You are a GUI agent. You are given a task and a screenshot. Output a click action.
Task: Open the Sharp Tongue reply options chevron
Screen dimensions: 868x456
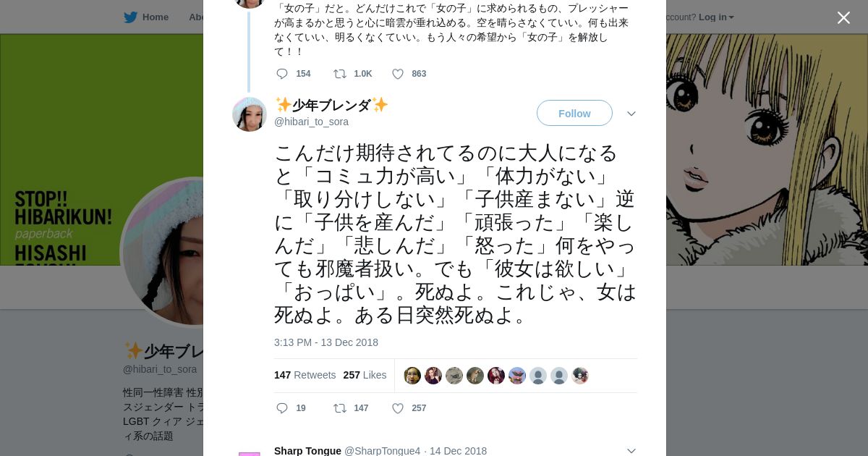pyautogui.click(x=631, y=451)
